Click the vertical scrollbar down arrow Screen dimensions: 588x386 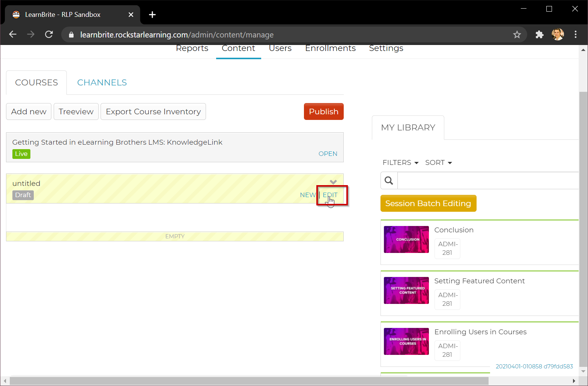583,371
